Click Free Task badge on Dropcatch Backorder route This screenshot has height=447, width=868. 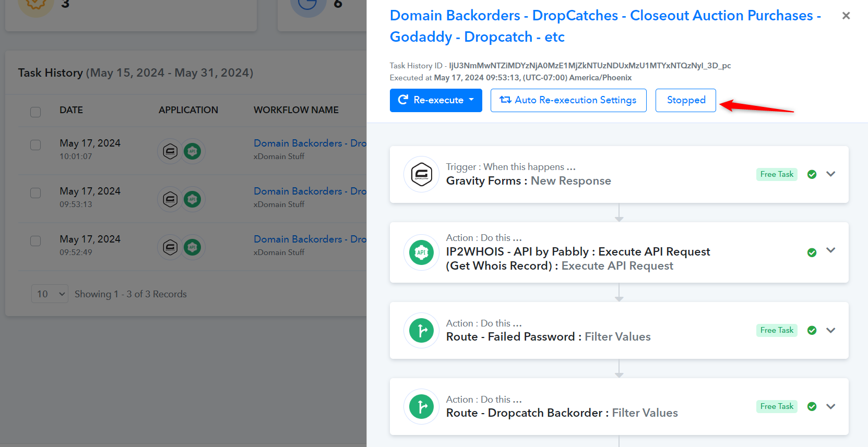pos(777,406)
